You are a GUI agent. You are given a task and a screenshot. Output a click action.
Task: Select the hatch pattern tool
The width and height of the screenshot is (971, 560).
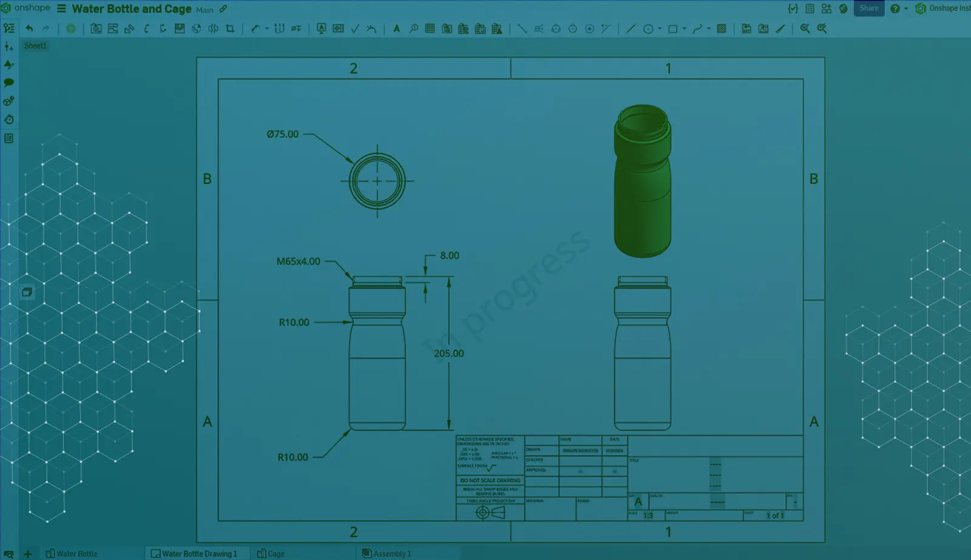point(722,29)
